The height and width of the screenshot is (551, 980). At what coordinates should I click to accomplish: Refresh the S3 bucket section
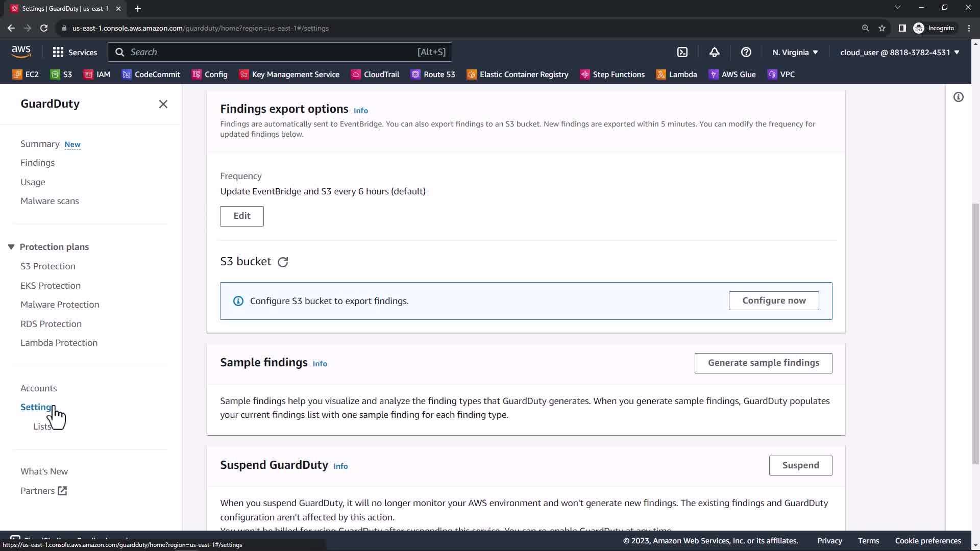tap(283, 262)
